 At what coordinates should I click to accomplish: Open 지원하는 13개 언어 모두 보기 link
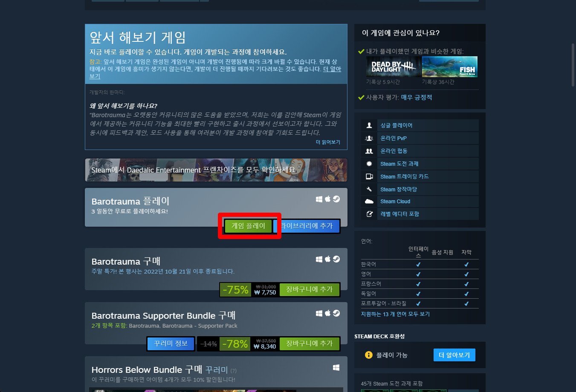(x=395, y=314)
